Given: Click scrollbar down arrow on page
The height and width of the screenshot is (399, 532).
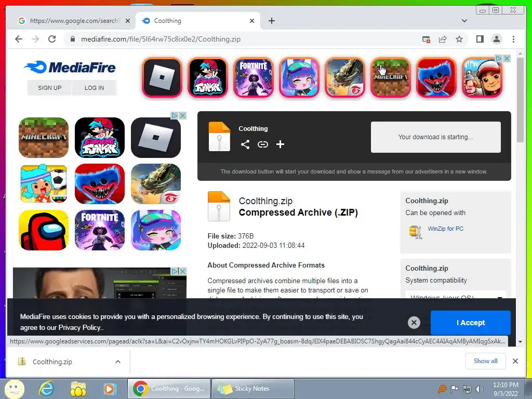Looking at the screenshot, I should click(x=521, y=342).
